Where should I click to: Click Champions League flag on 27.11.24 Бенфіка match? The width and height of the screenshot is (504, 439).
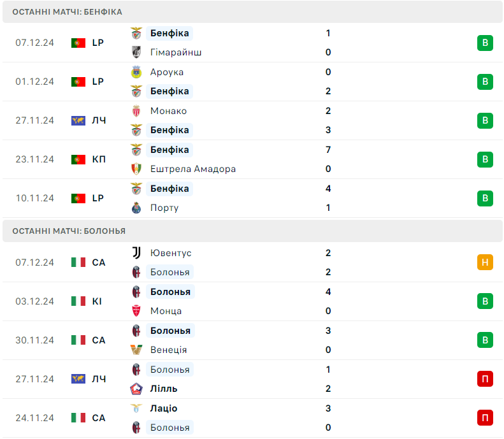(78, 120)
